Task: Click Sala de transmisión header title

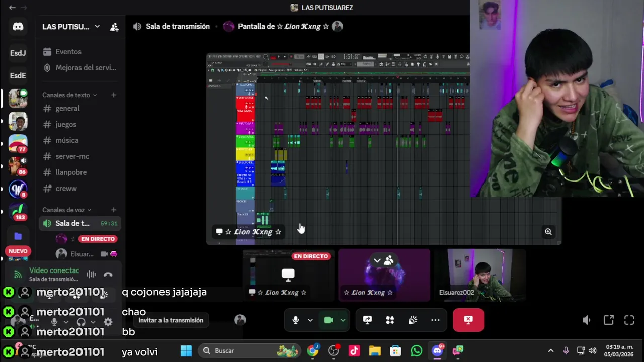Action: [178, 27]
